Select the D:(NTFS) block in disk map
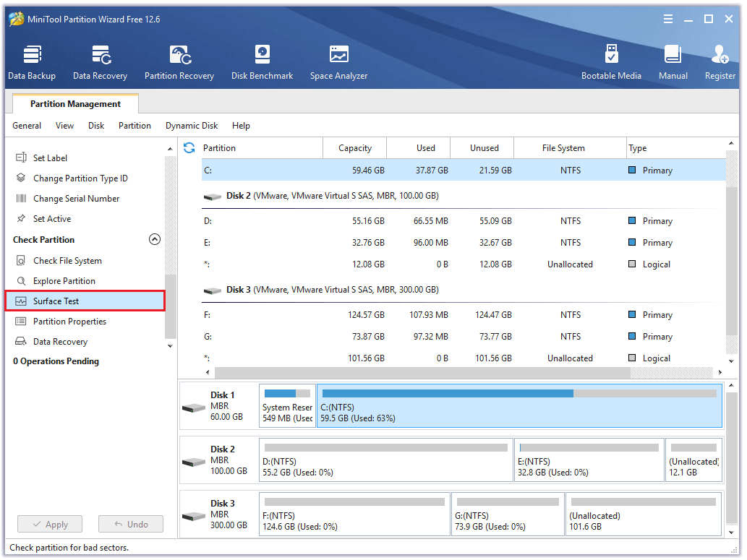The height and width of the screenshot is (560, 747). [386, 460]
